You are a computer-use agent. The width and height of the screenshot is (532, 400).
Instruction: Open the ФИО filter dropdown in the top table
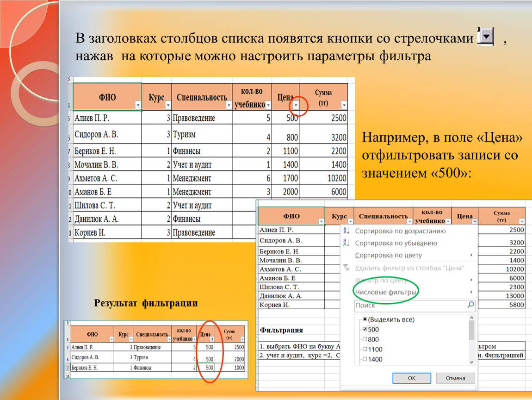coord(138,105)
